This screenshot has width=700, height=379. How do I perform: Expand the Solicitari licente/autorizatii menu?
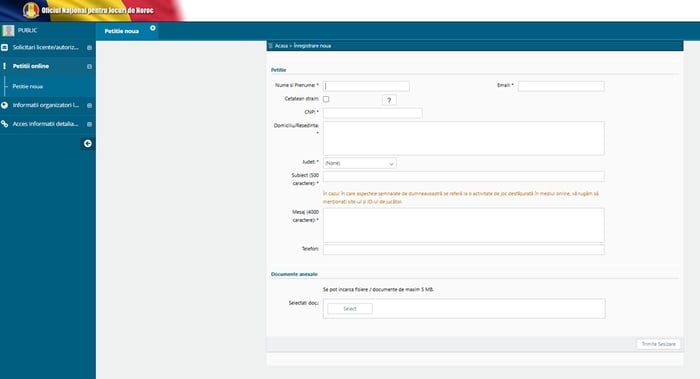[x=89, y=47]
